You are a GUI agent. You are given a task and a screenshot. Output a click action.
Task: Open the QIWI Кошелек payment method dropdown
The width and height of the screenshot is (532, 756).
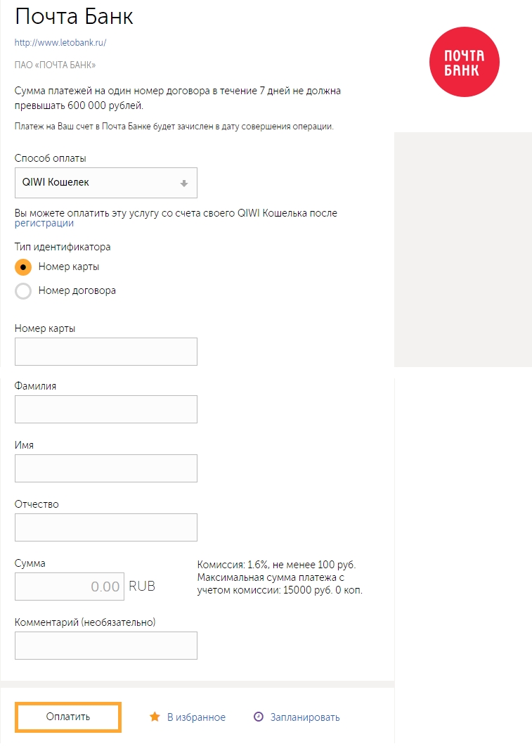(x=105, y=183)
